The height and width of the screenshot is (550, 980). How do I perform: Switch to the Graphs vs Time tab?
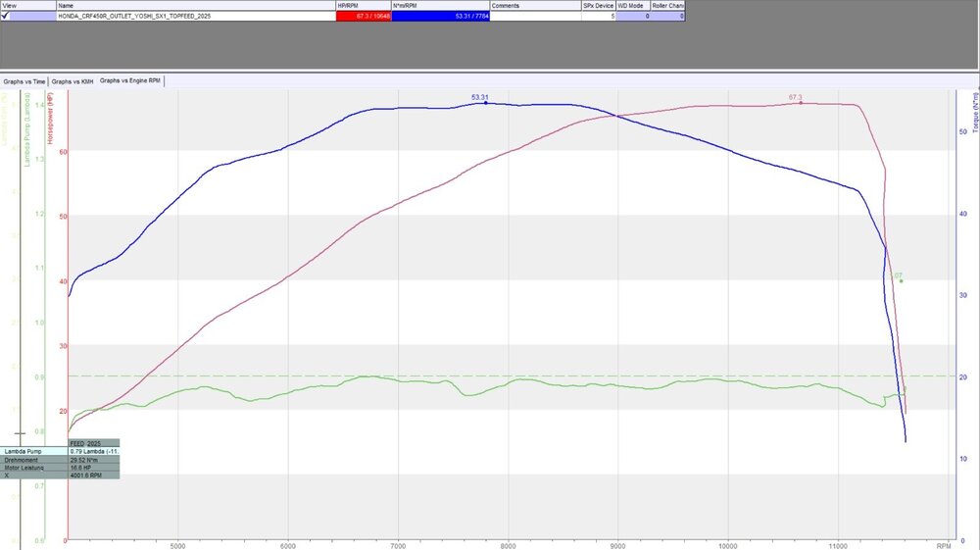24,82
